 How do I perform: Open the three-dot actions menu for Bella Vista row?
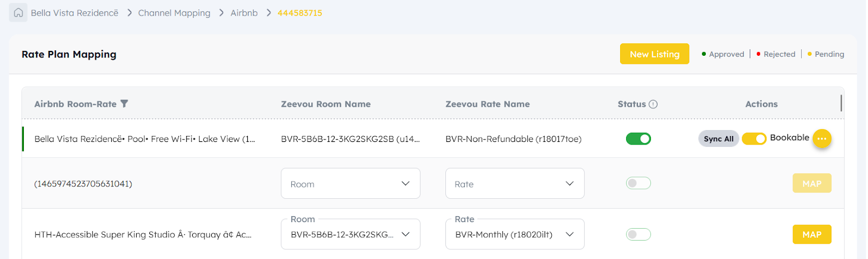(x=822, y=139)
